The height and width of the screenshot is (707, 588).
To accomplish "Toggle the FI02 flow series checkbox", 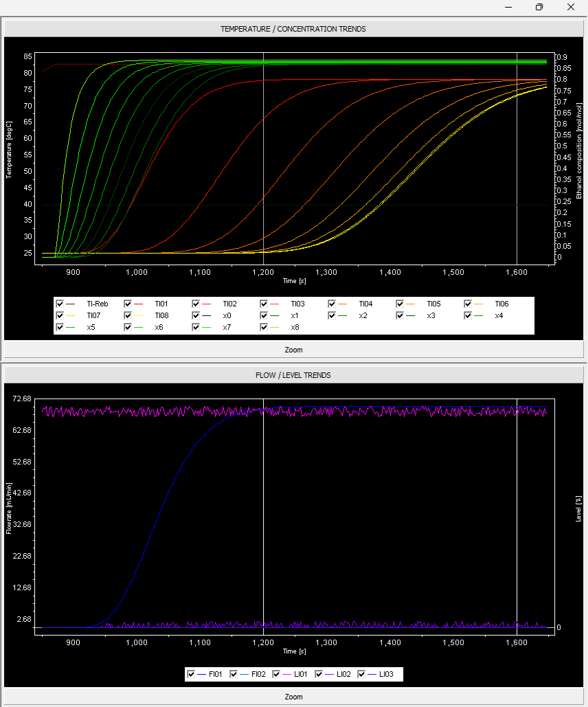I will (234, 674).
